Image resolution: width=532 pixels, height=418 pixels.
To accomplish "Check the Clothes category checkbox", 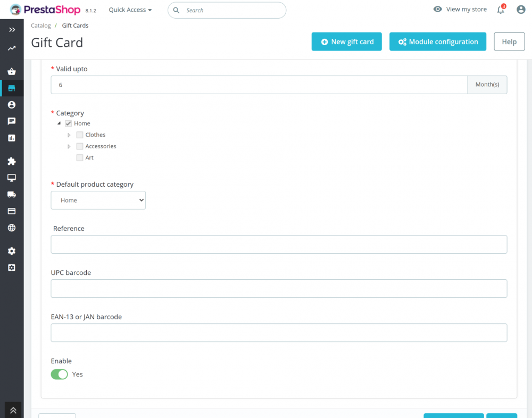I will point(80,135).
